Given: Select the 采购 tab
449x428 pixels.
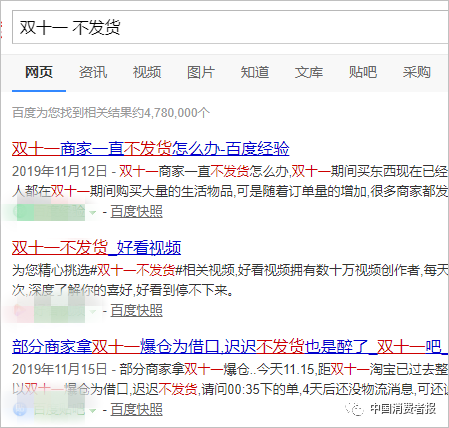Looking at the screenshot, I should pyautogui.click(x=417, y=72).
